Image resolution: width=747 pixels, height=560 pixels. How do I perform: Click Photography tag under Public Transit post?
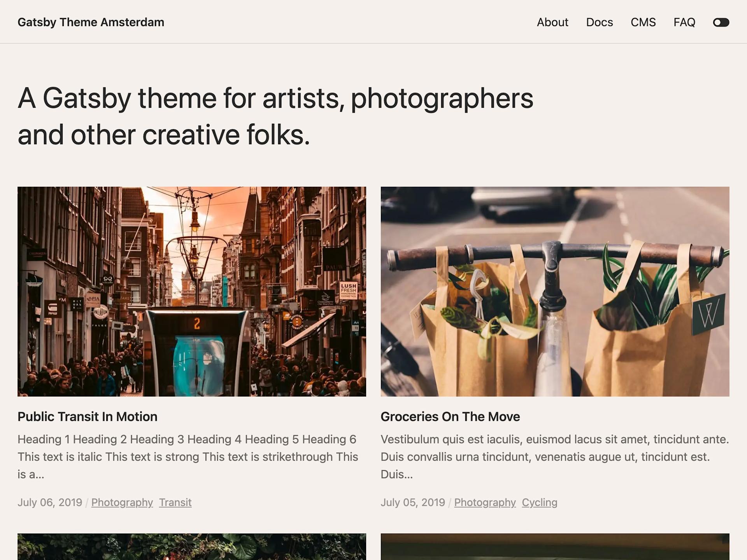pos(122,502)
